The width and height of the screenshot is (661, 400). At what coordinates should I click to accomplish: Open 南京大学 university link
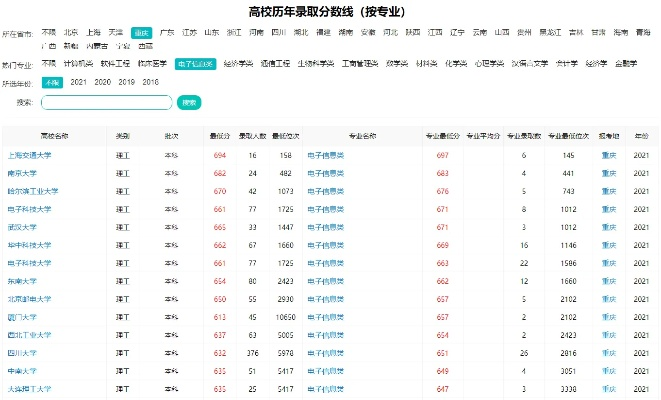click(22, 173)
